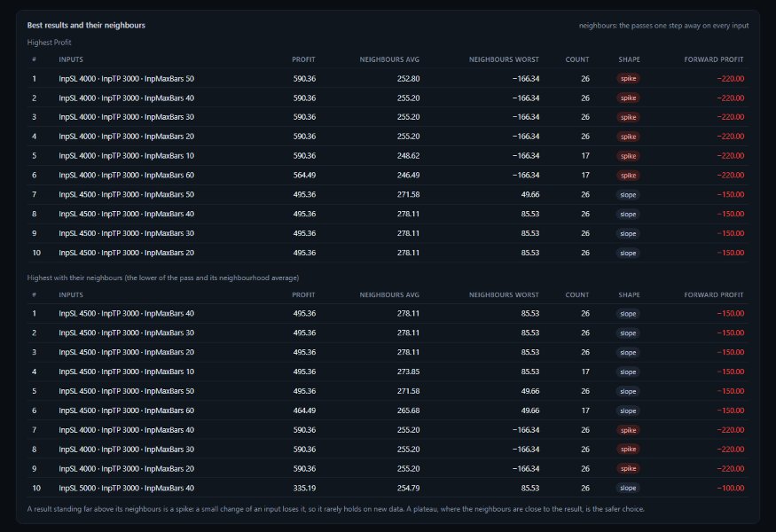Click the profit value 464.49

pos(304,411)
